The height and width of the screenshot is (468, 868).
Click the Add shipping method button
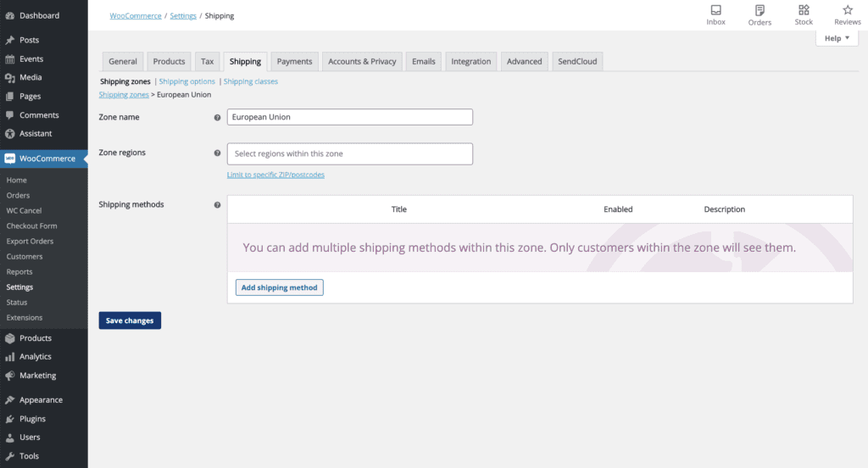[280, 287]
